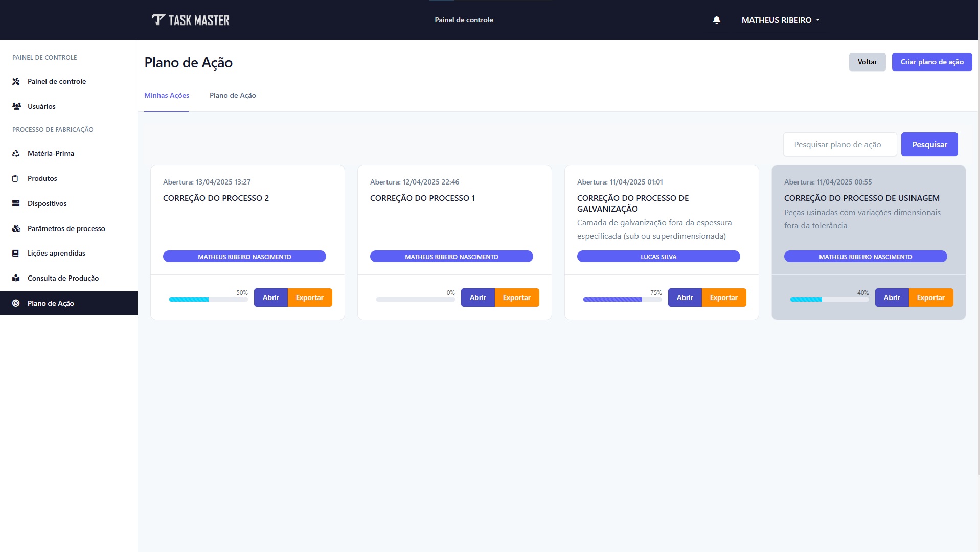The width and height of the screenshot is (980, 552).
Task: Click the Plano de Ação target icon
Action: point(16,303)
